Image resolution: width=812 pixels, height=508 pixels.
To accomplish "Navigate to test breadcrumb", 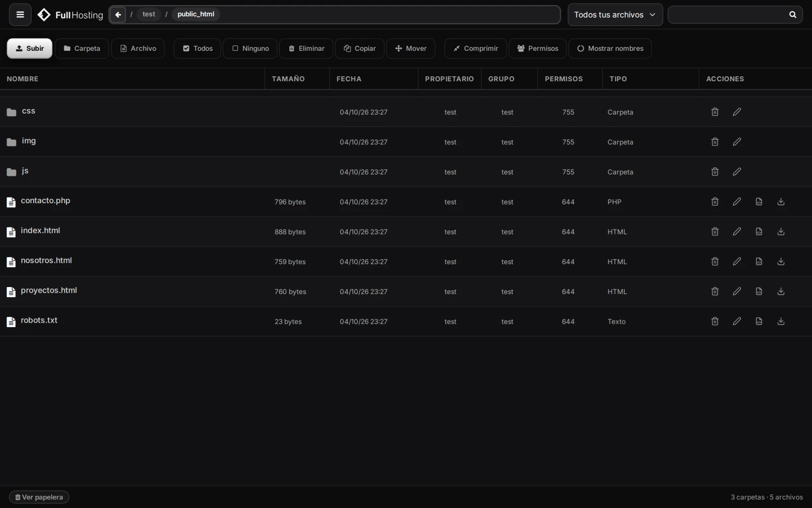I will tap(149, 14).
